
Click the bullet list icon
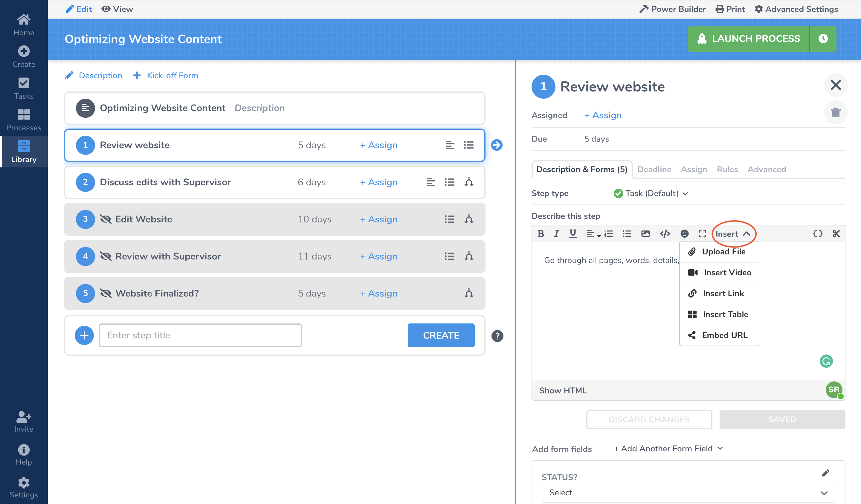coord(627,233)
